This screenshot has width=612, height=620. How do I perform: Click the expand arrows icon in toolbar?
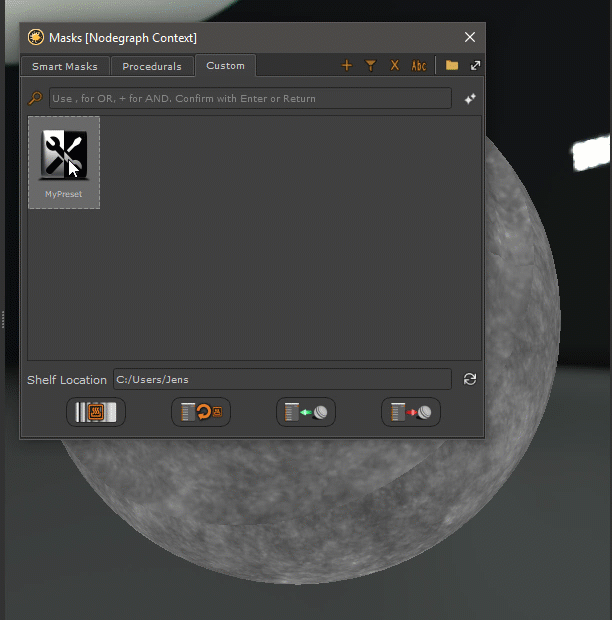(475, 66)
